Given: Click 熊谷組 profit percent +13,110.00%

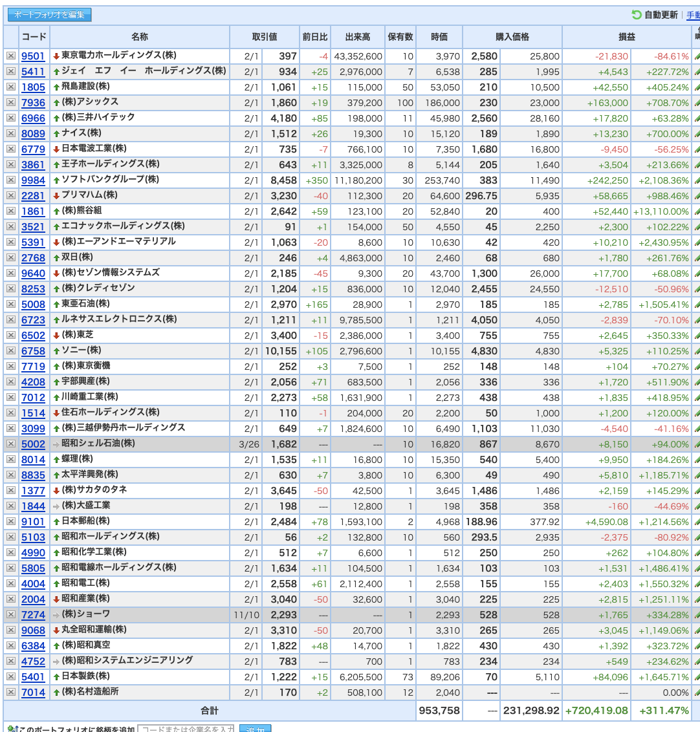Looking at the screenshot, I should (661, 211).
